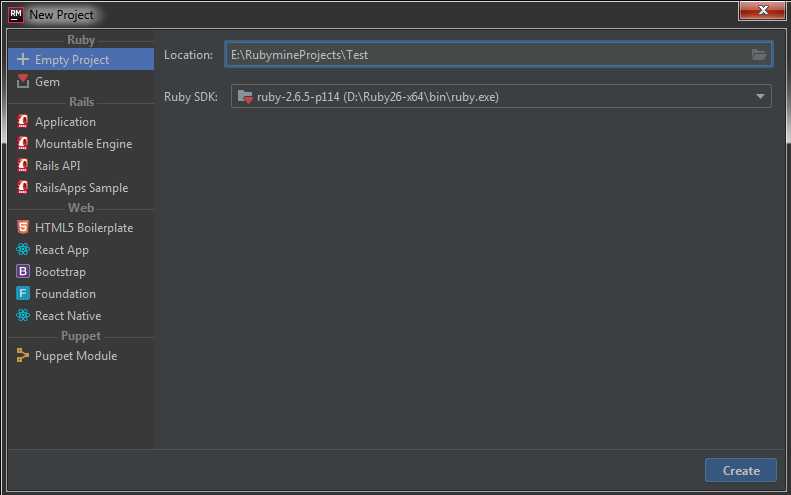The width and height of the screenshot is (791, 495).
Task: Choose React App label
Action: click(62, 250)
